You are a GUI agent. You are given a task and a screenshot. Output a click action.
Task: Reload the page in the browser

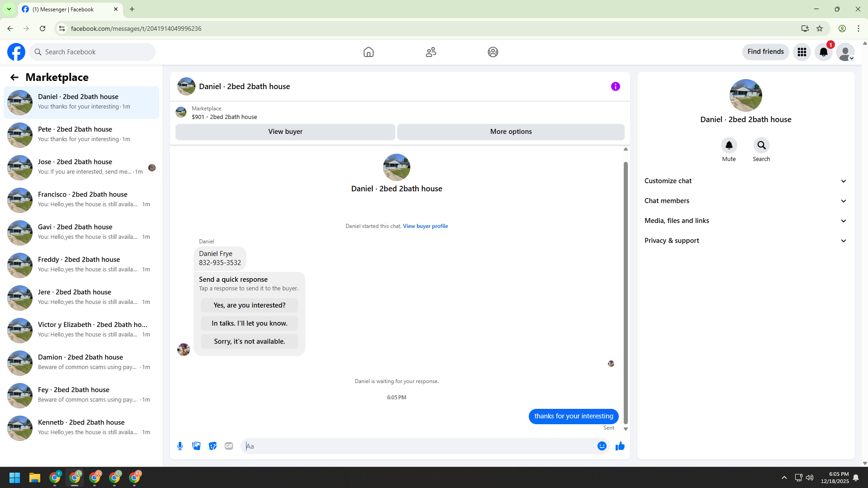click(x=43, y=28)
